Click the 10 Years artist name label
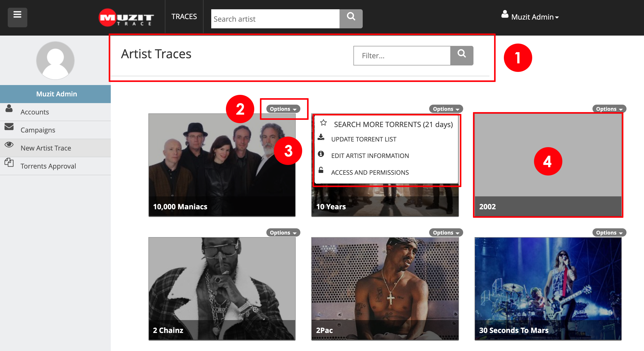Screen dimensions: 644x351 [331, 207]
